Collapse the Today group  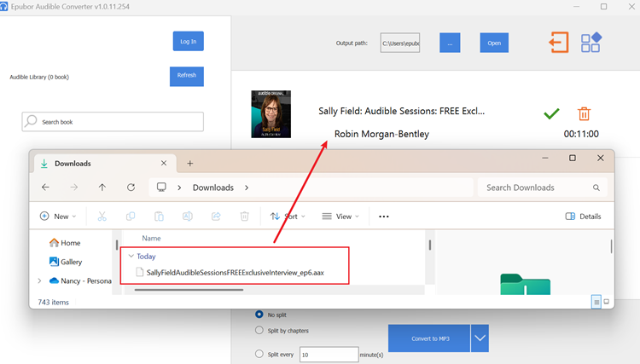(x=131, y=256)
